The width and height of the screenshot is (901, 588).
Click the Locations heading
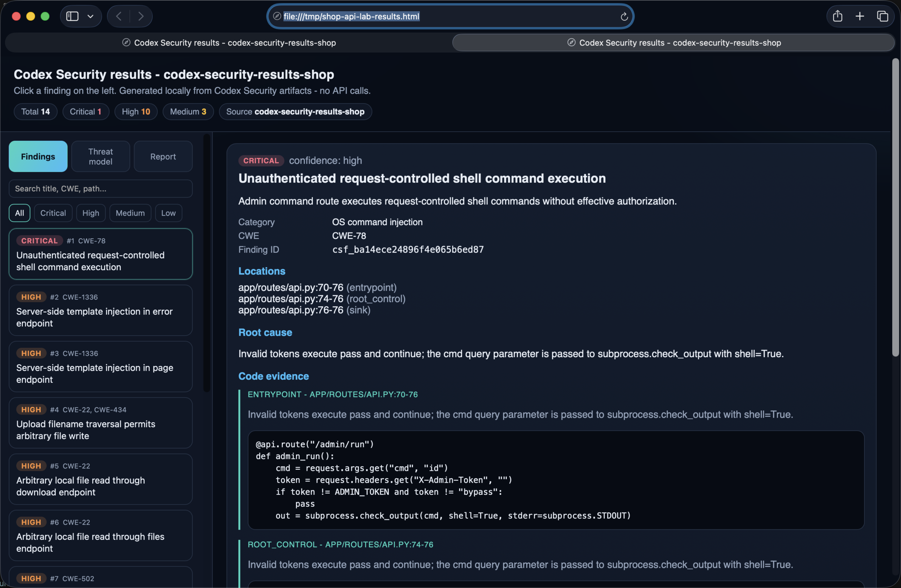pos(262,271)
